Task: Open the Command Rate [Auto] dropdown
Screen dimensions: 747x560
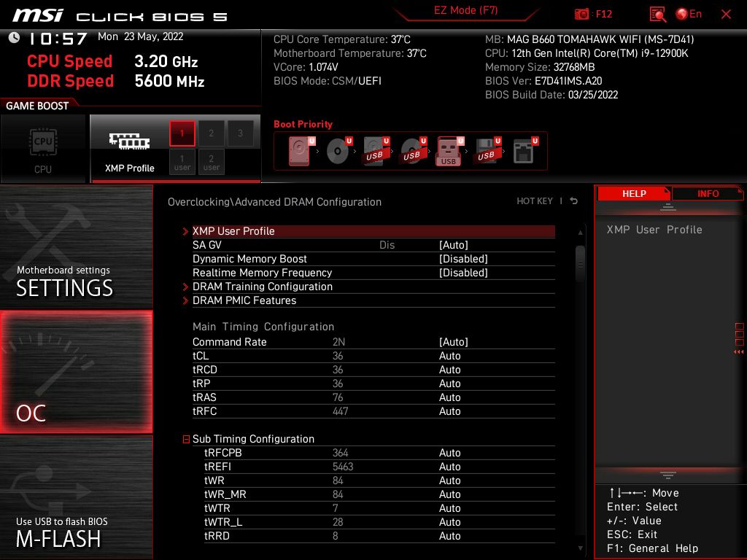Action: click(453, 342)
